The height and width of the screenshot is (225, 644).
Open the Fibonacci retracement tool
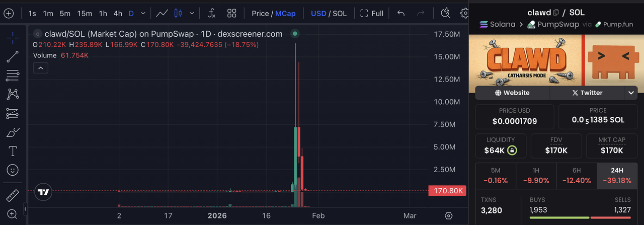[13, 76]
